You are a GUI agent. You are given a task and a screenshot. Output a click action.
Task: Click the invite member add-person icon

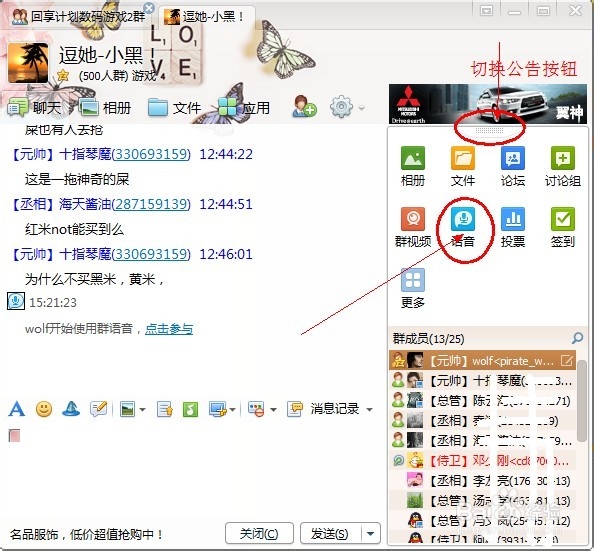(x=304, y=106)
